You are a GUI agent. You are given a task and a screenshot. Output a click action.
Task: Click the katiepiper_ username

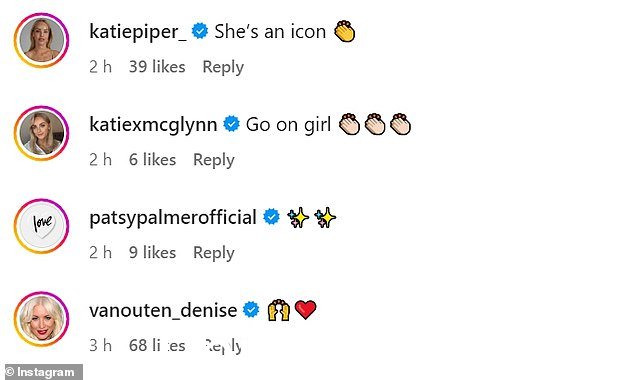coord(138,32)
